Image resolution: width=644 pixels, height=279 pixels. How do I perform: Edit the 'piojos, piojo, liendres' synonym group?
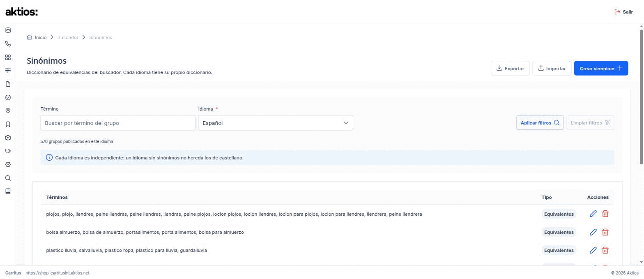click(x=593, y=214)
